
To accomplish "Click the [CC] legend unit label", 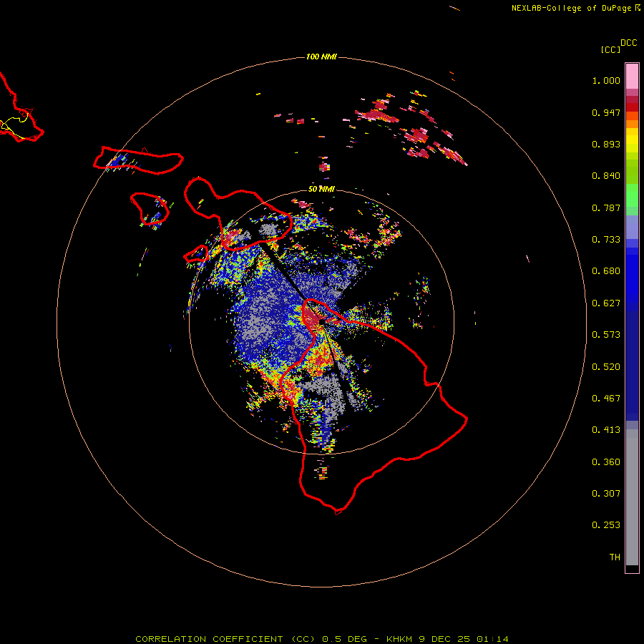I will point(611,49).
